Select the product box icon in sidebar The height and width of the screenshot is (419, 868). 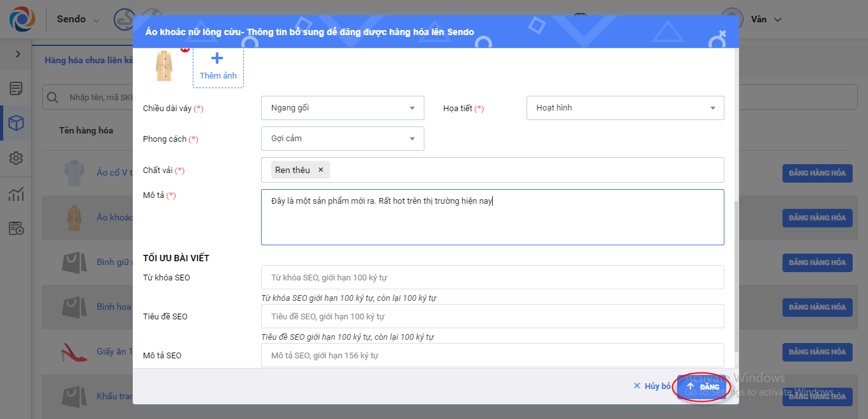pyautogui.click(x=16, y=123)
